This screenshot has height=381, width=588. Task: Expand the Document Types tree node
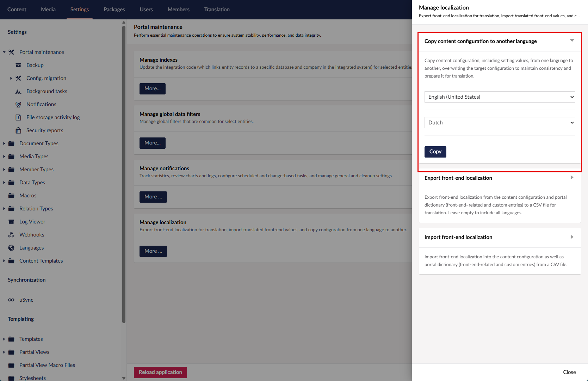pos(4,143)
